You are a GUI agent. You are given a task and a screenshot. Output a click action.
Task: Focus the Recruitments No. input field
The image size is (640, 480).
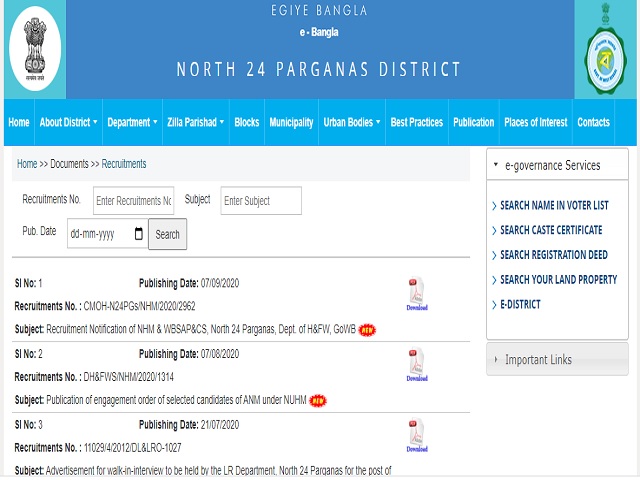(133, 200)
